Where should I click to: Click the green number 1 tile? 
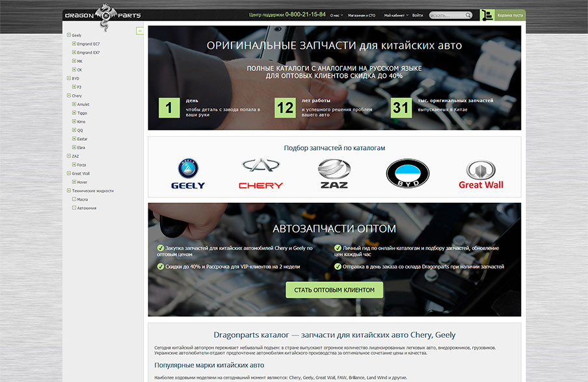tap(169, 108)
